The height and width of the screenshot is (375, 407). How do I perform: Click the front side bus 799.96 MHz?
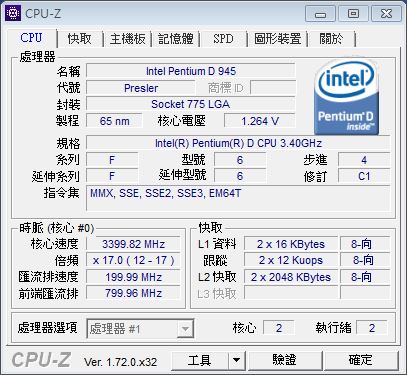(x=133, y=293)
